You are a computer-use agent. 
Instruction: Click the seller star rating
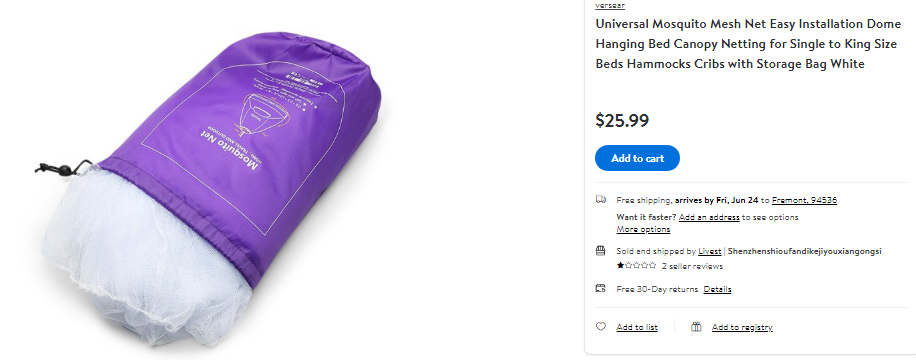(x=636, y=266)
